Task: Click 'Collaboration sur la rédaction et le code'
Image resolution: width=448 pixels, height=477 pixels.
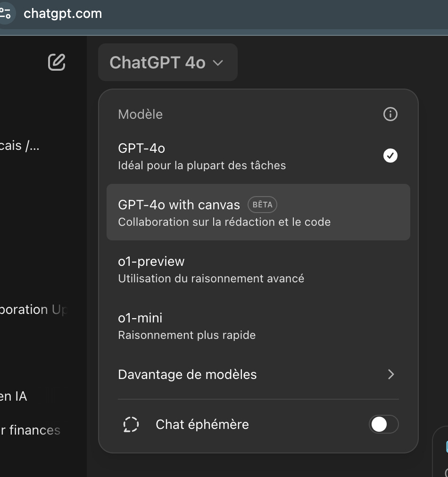Action: click(x=224, y=222)
